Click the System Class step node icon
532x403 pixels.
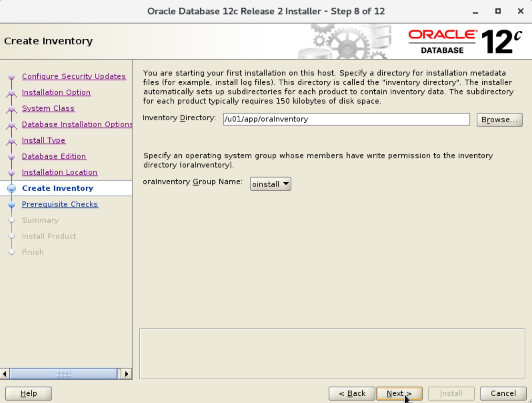pyautogui.click(x=12, y=109)
